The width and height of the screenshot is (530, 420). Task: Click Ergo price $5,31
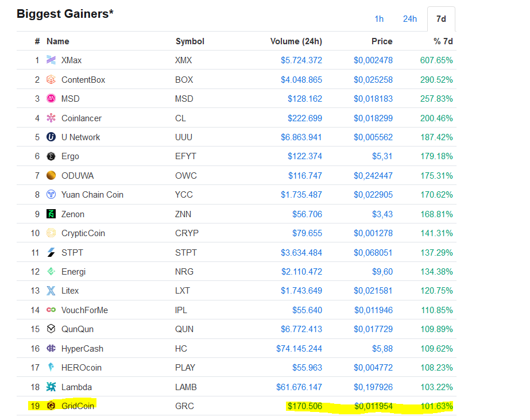tap(382, 156)
